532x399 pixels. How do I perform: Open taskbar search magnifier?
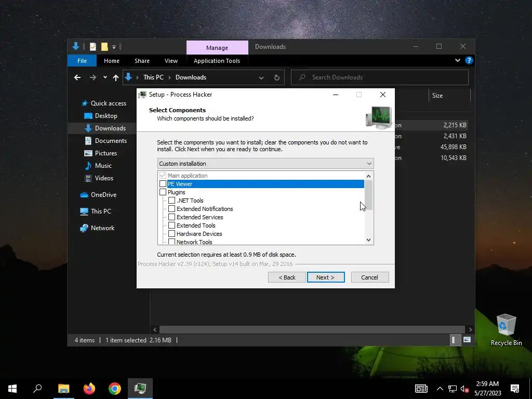tap(37, 389)
